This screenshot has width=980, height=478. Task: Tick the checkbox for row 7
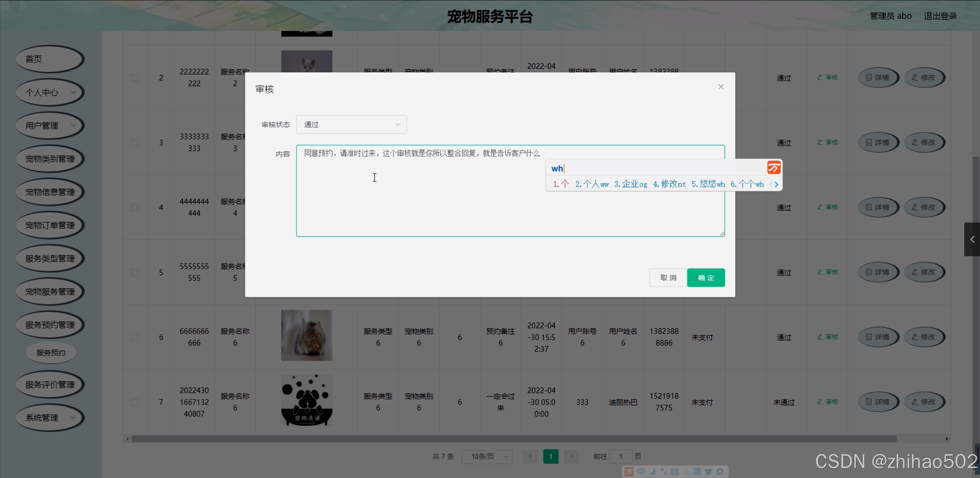(135, 402)
